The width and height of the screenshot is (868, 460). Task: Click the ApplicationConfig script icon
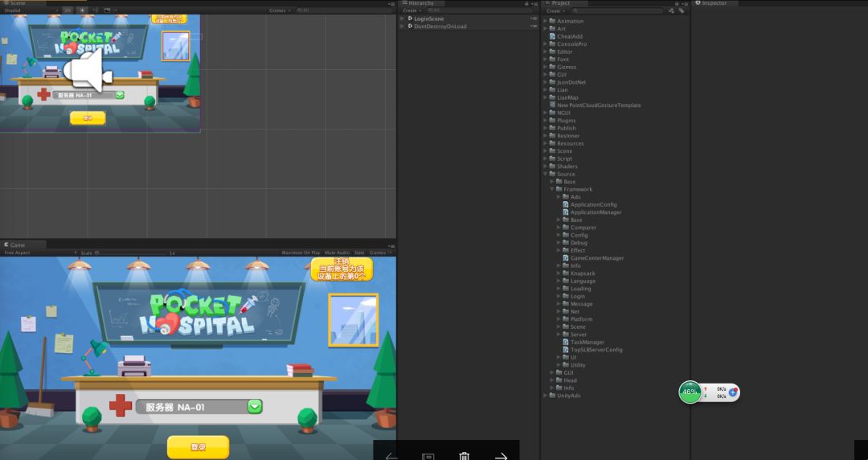coord(566,205)
